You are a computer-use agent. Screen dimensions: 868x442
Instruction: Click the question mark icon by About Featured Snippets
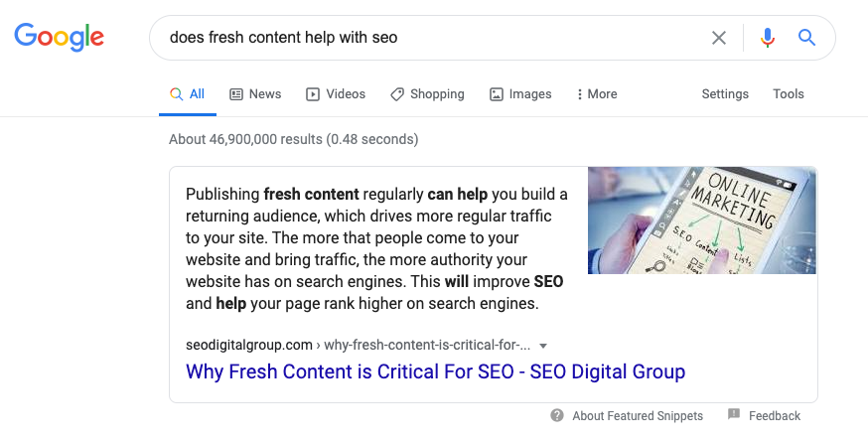[557, 415]
